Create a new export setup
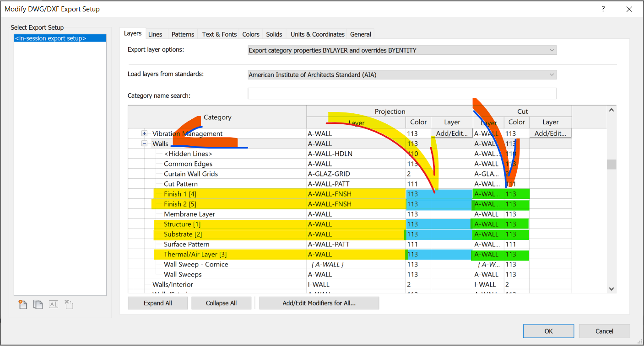Screen dimensions: 644x346 tap(22, 304)
